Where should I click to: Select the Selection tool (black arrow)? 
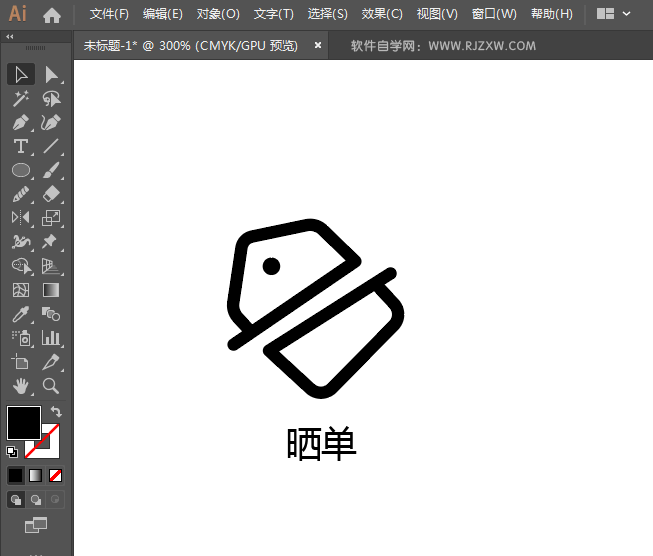(21, 75)
